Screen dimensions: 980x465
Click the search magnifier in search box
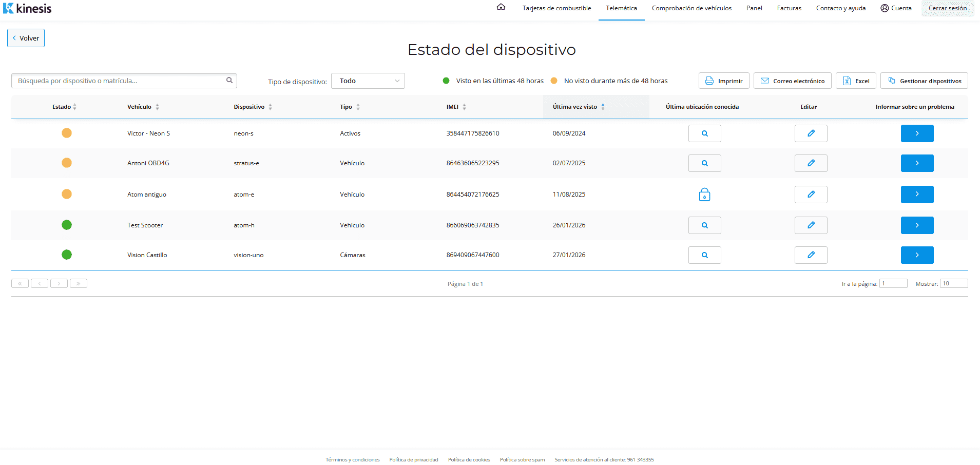[229, 80]
